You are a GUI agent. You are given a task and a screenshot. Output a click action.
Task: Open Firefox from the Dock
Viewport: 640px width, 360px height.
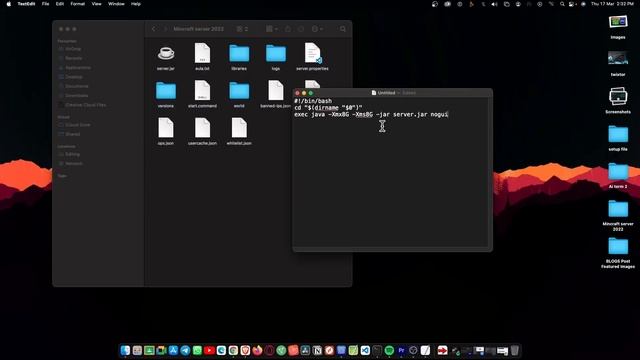coord(258,350)
